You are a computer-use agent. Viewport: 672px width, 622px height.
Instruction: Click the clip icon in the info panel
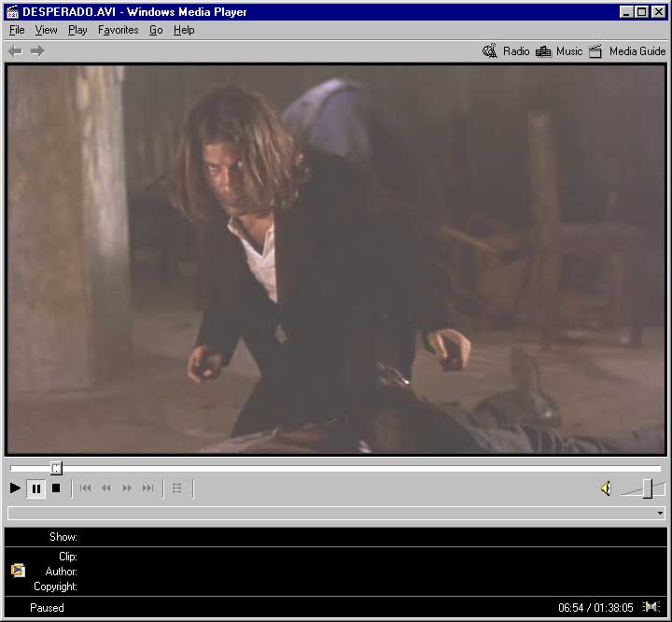point(18,571)
